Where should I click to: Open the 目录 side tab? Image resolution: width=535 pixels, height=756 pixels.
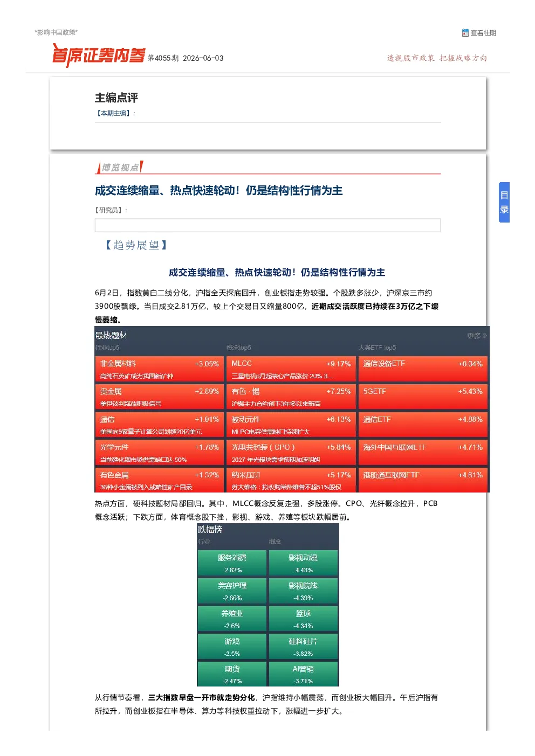[x=504, y=202]
